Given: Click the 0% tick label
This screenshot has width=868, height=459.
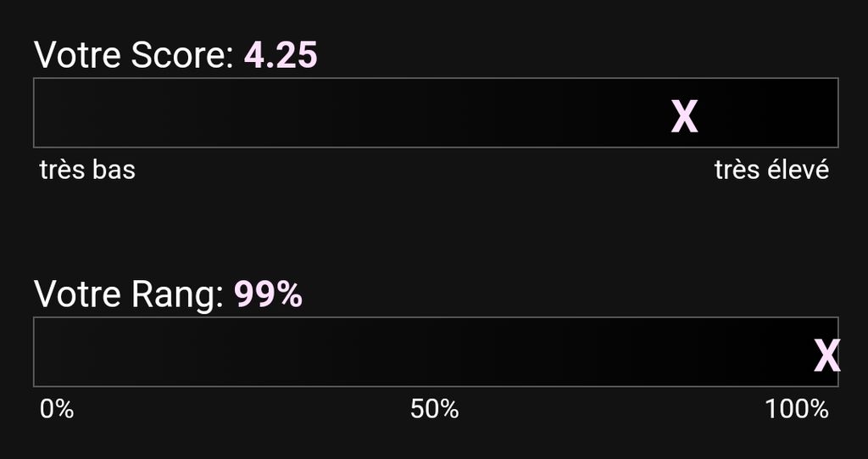Looking at the screenshot, I should (x=57, y=410).
